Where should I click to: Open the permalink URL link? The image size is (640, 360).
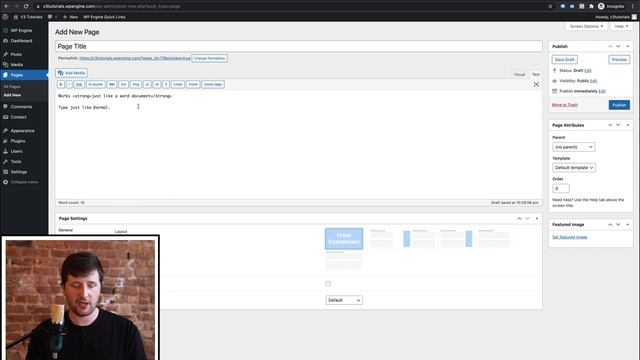coord(135,58)
